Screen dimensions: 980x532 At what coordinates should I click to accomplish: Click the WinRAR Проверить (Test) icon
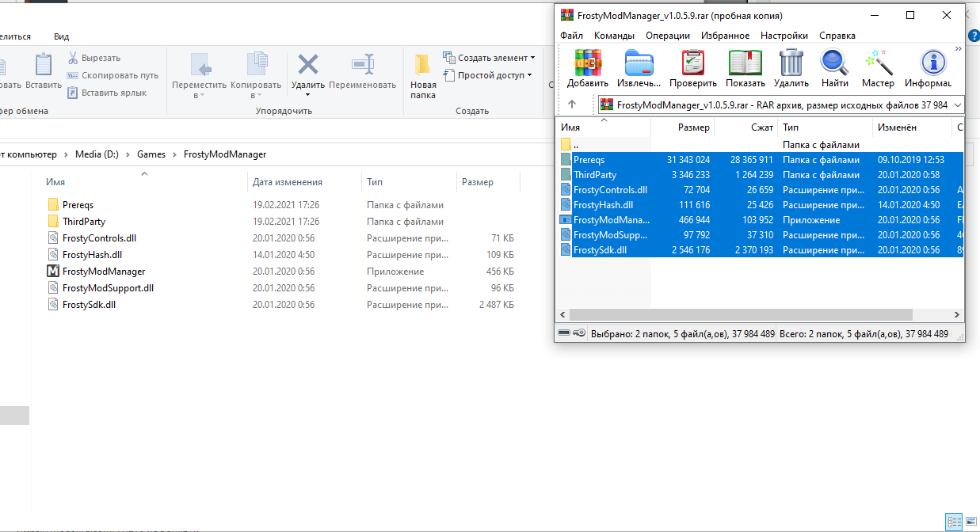pos(693,63)
